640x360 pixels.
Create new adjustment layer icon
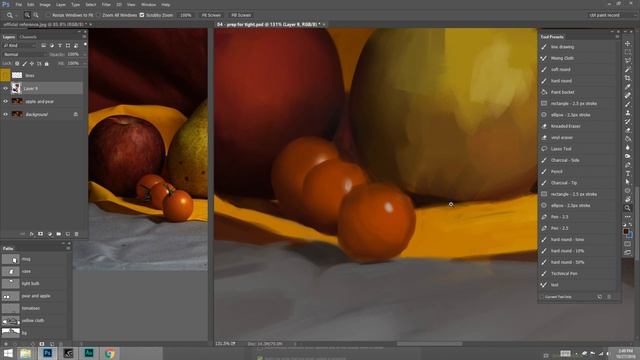50,234
